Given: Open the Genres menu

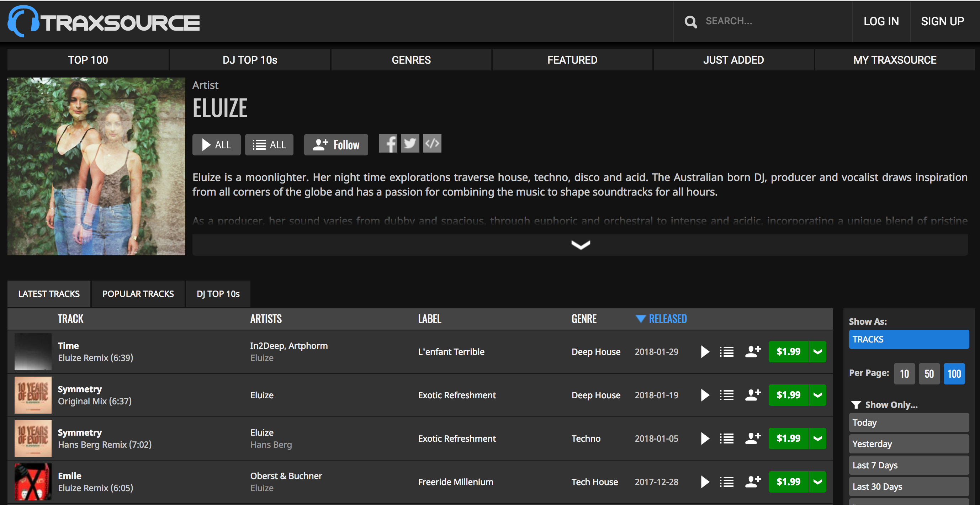Looking at the screenshot, I should pos(411,60).
